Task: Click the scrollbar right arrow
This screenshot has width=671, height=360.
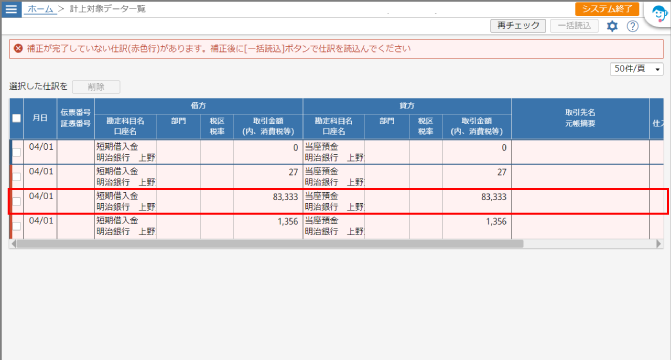Action: click(659, 244)
